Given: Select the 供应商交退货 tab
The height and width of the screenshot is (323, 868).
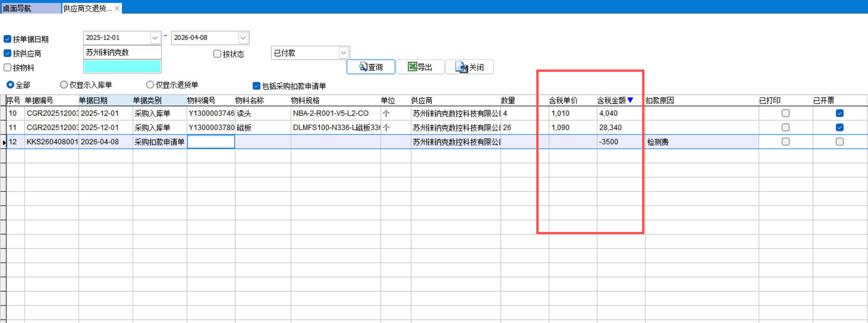Looking at the screenshot, I should click(x=87, y=8).
